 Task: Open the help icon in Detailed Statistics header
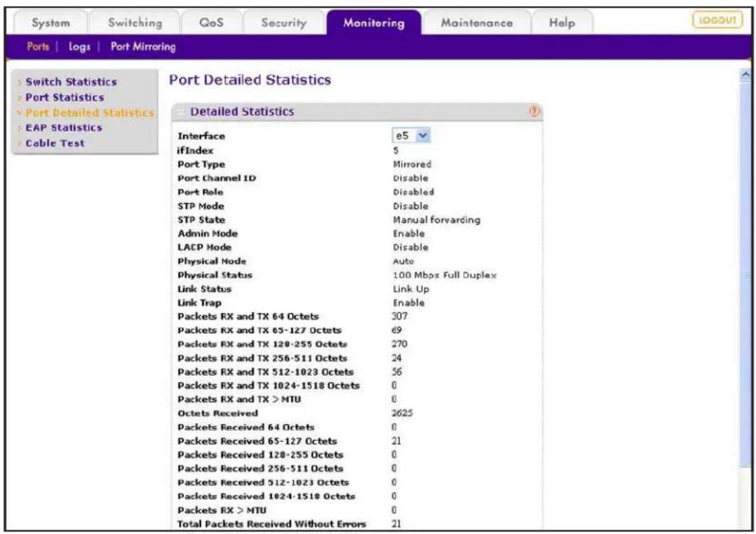[534, 111]
